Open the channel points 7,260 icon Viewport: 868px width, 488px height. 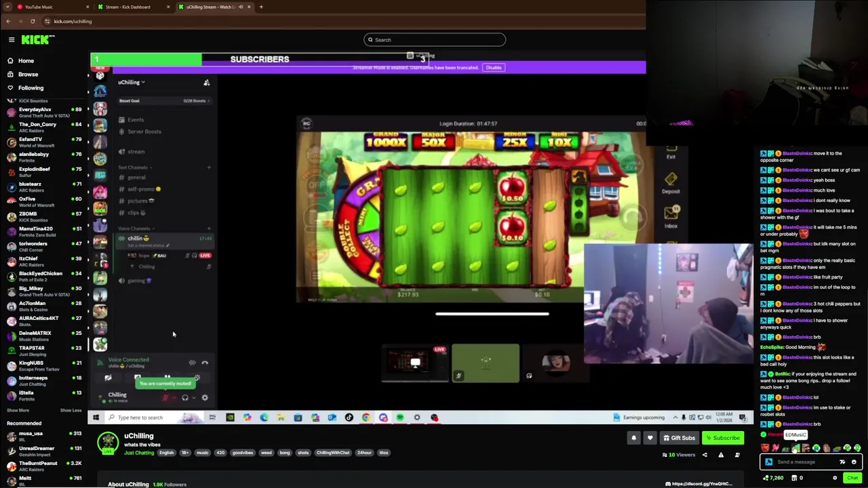coord(772,478)
